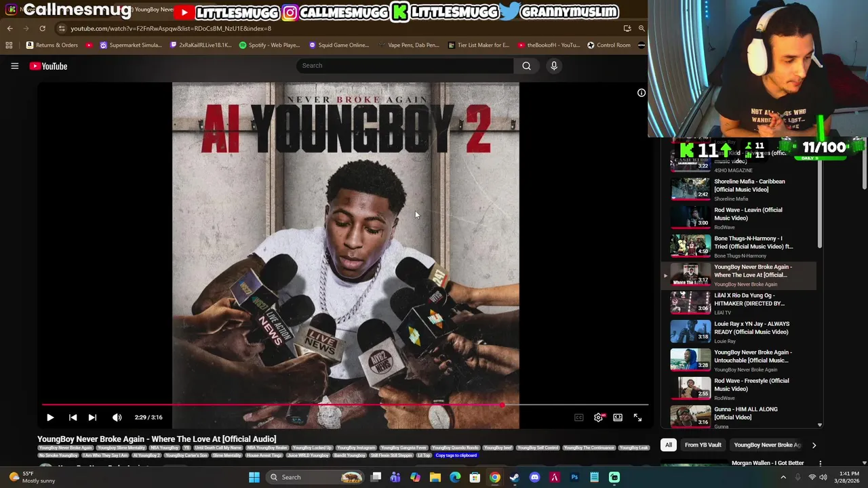Viewport: 868px width, 488px height.
Task: Click the Lil Top tag
Action: point(424,455)
